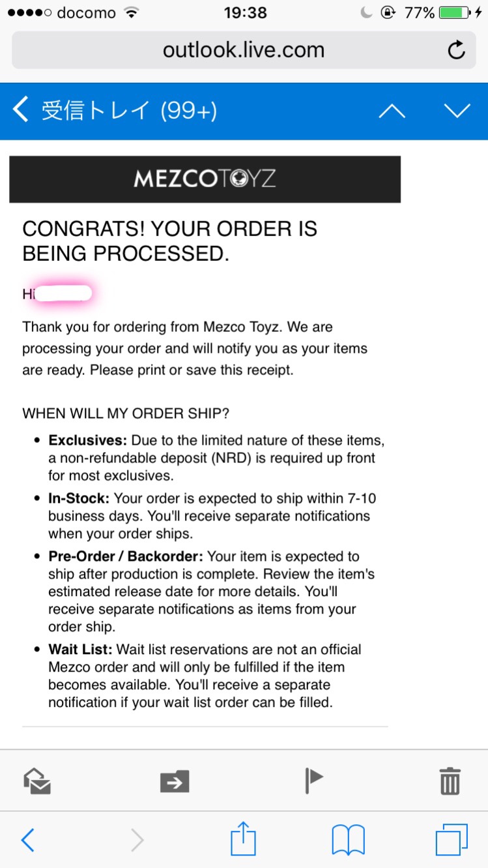Image resolution: width=488 pixels, height=868 pixels.
Task: Open Safari tabs overview icon
Action: (452, 839)
